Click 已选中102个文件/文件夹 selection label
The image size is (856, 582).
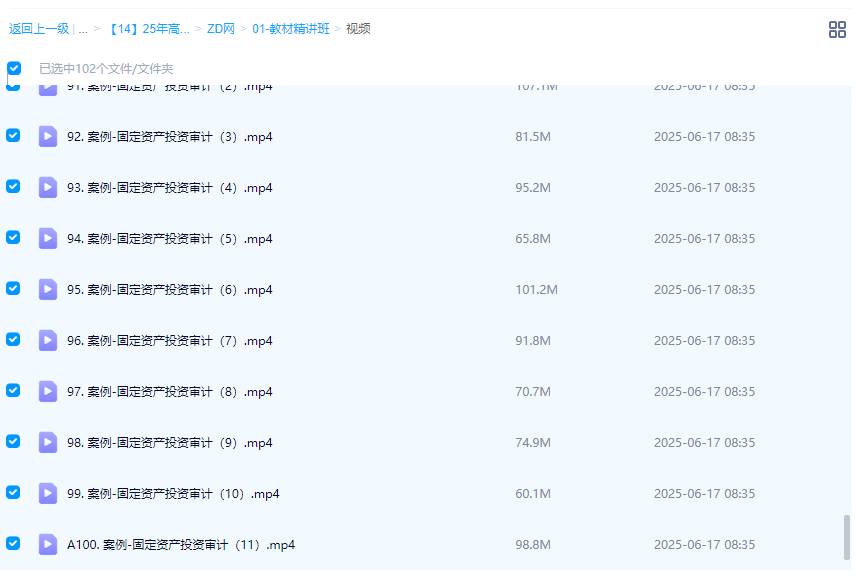click(106, 69)
